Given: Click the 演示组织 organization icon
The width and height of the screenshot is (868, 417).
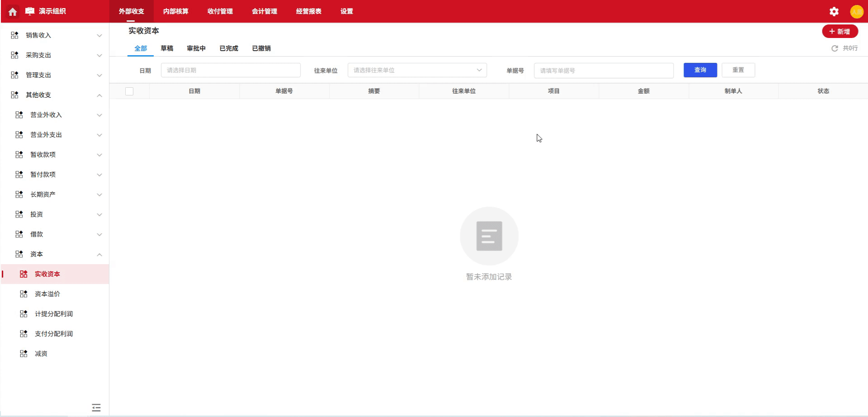Looking at the screenshot, I should pyautogui.click(x=28, y=11).
